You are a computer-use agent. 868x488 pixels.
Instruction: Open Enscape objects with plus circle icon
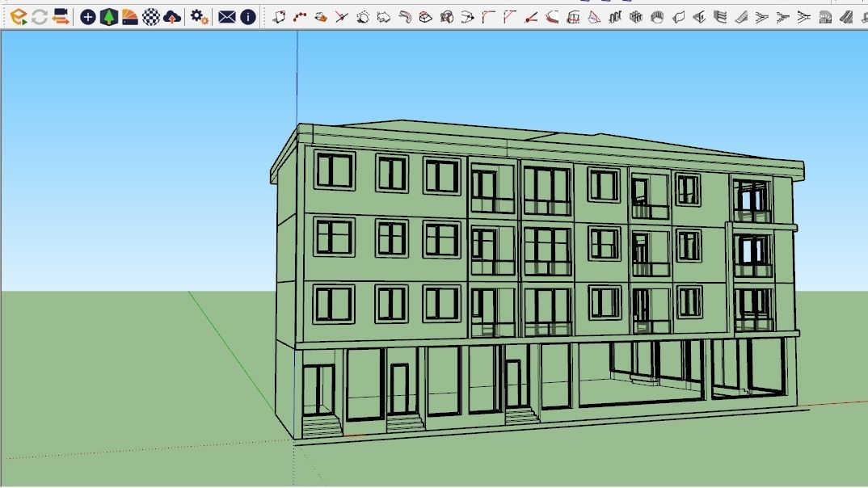[x=87, y=17]
